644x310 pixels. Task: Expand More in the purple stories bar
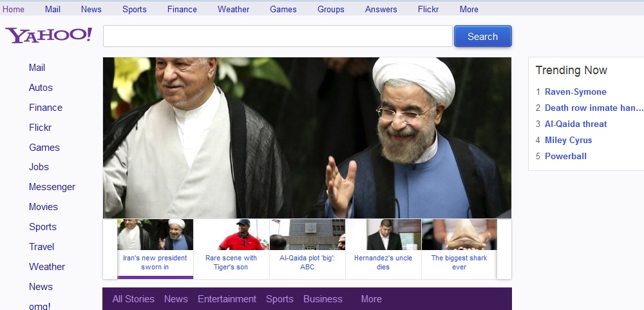pyautogui.click(x=371, y=299)
